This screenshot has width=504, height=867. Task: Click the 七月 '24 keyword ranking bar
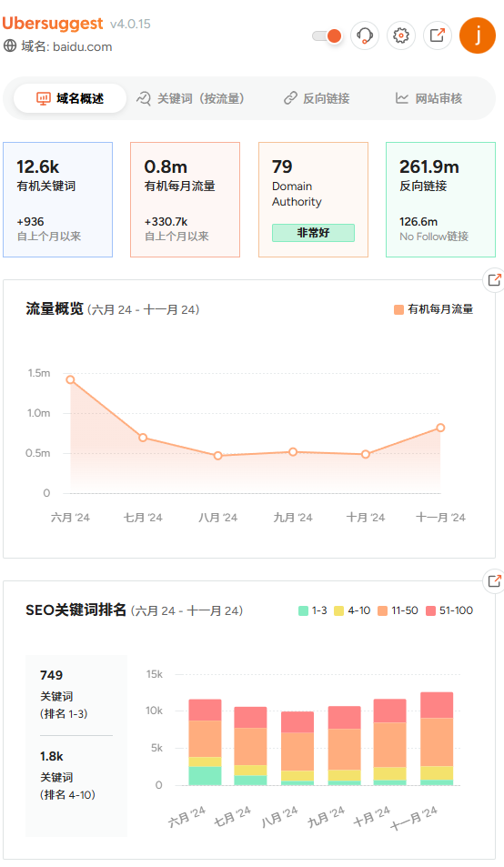250,746
